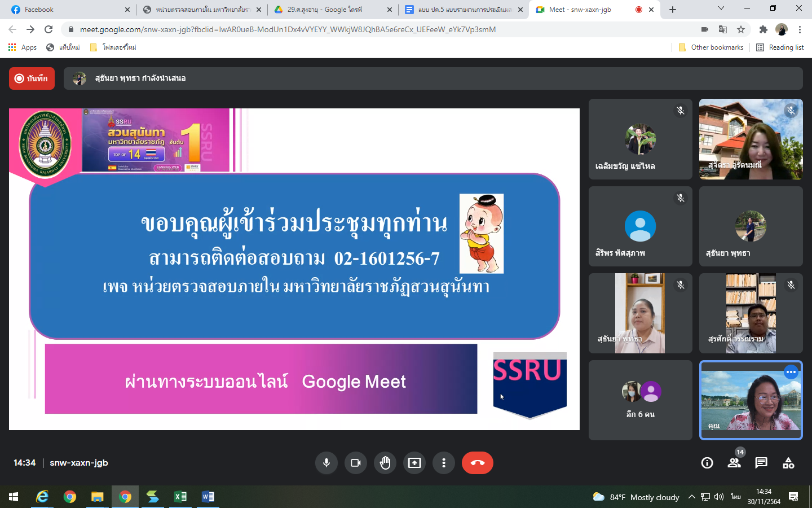Leave the call with red hang-up button

477,463
